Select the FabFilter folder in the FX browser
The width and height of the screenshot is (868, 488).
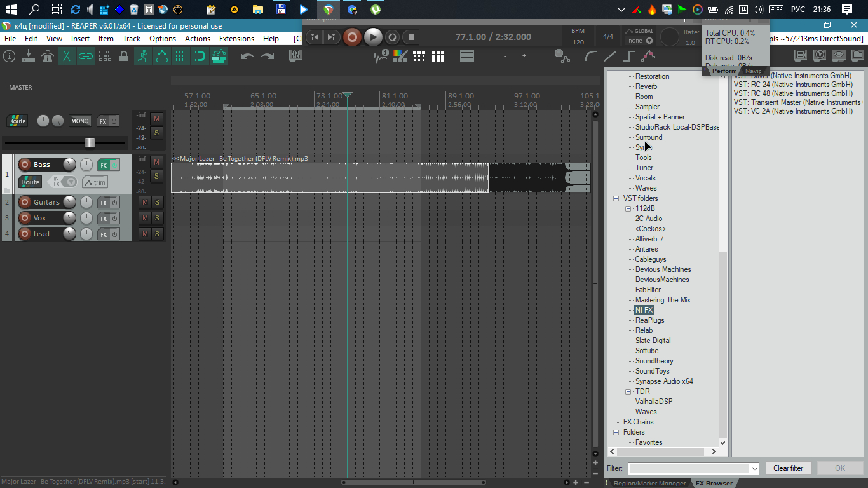pos(648,290)
